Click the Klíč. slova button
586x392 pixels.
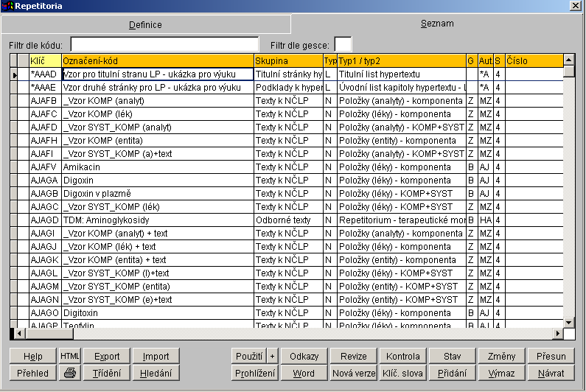[403, 374]
